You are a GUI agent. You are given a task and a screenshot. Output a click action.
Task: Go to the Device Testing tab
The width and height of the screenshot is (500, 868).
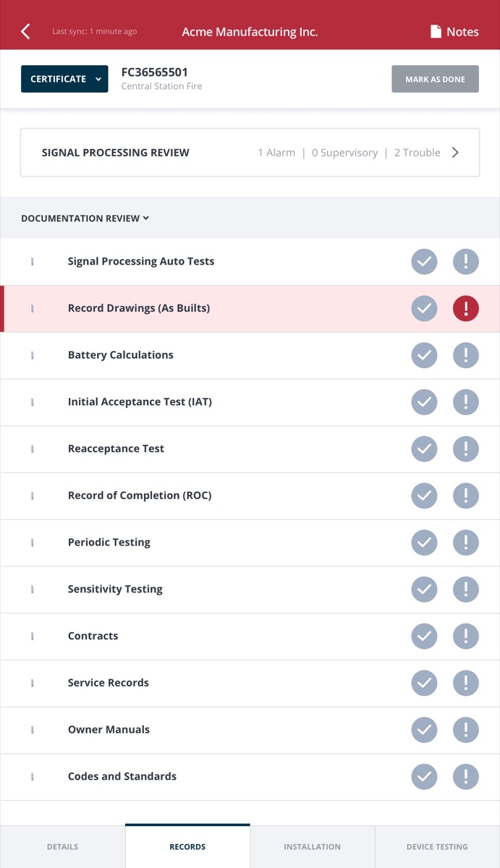click(x=437, y=846)
